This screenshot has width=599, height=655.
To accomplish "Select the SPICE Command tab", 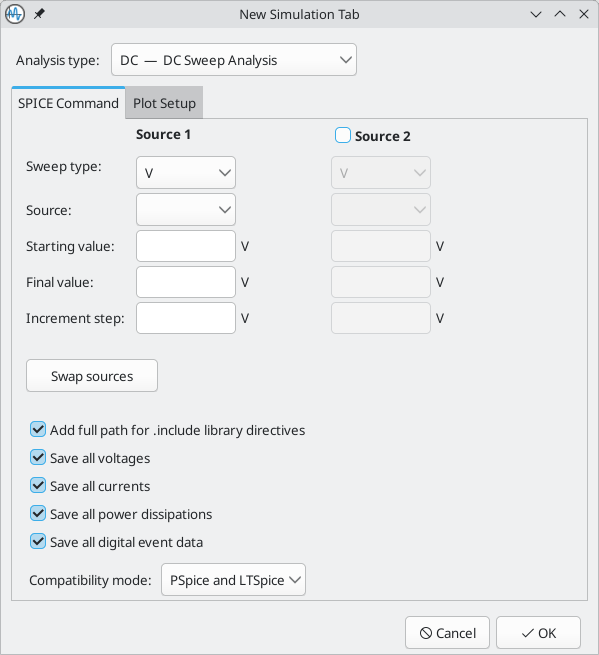I will pyautogui.click(x=68, y=103).
